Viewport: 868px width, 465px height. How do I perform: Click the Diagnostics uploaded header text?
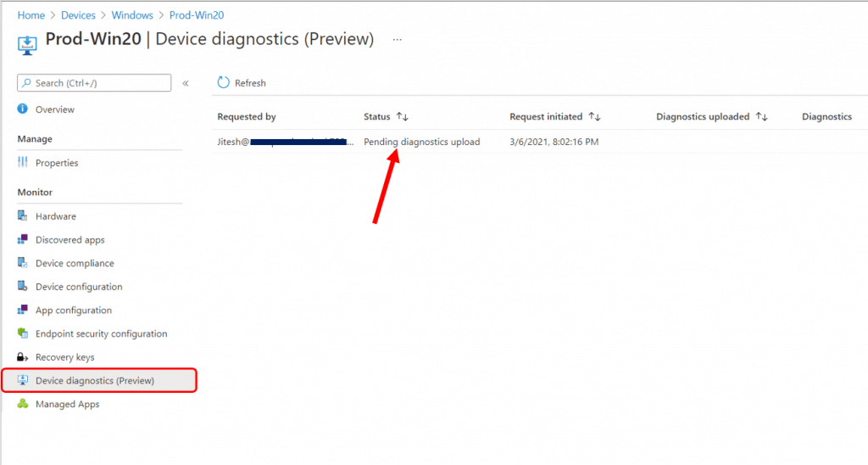click(703, 116)
